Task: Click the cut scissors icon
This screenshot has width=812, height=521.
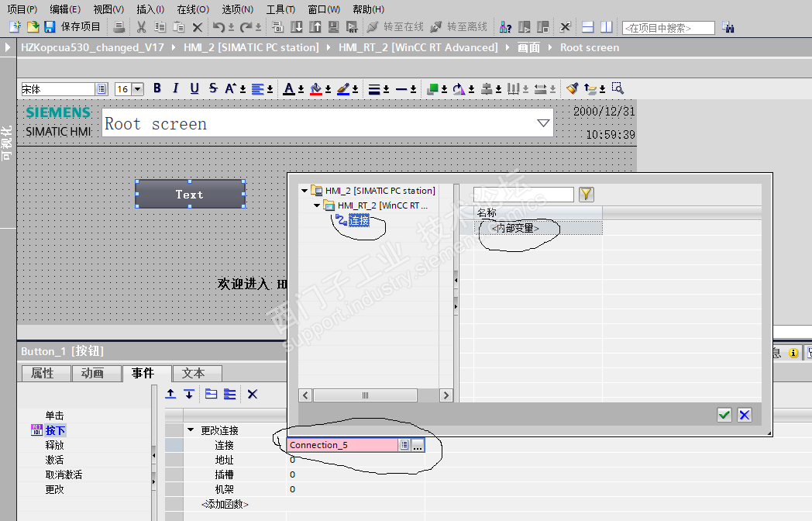Action: pos(141,27)
